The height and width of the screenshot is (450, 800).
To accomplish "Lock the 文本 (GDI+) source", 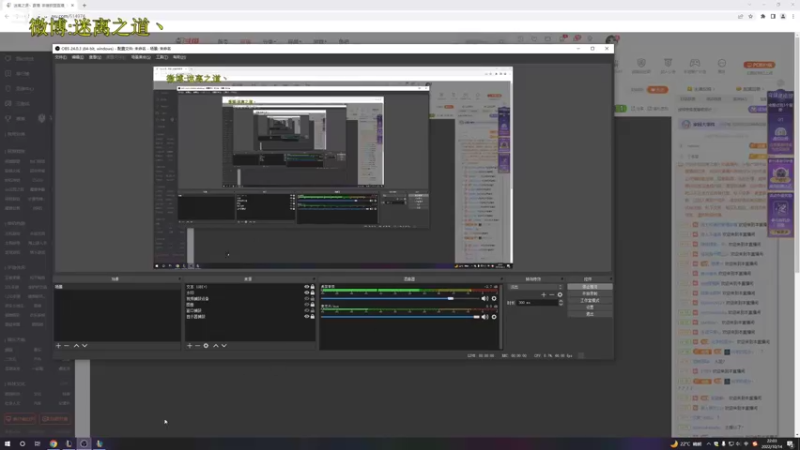I will tap(313, 287).
